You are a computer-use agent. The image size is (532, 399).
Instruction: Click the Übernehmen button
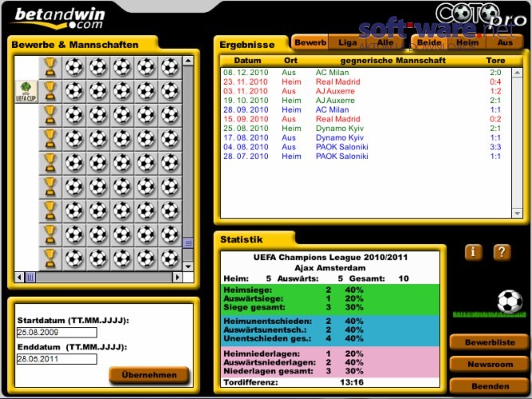(x=149, y=375)
